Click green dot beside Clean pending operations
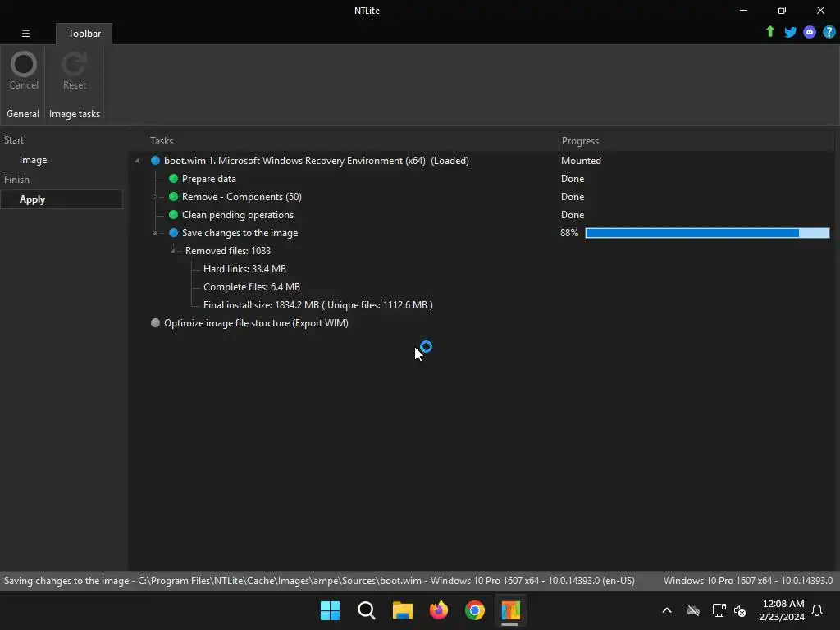Viewport: 840px width, 630px height. coord(173,215)
